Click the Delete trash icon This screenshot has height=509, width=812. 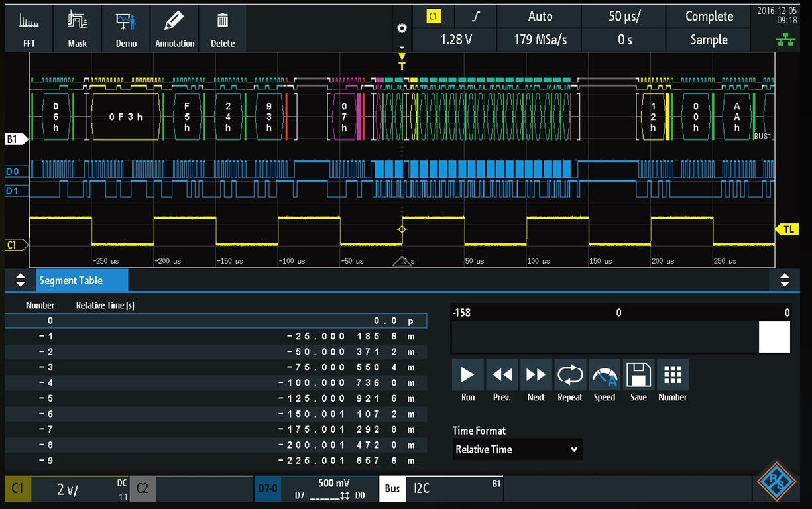point(223,29)
